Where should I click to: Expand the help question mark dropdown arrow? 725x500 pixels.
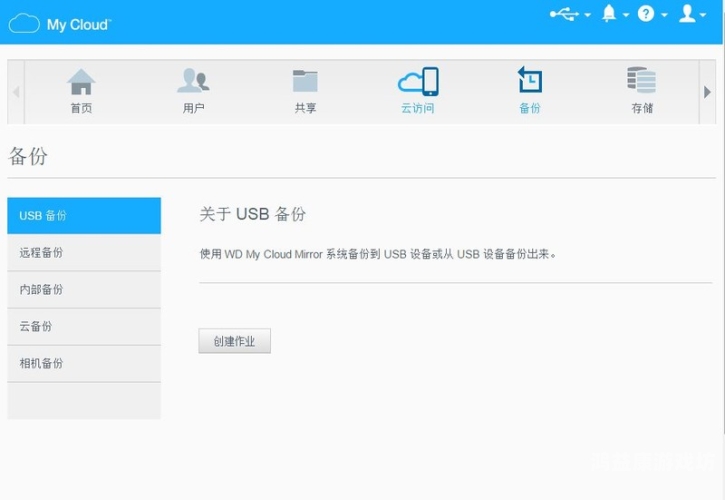coord(664,15)
